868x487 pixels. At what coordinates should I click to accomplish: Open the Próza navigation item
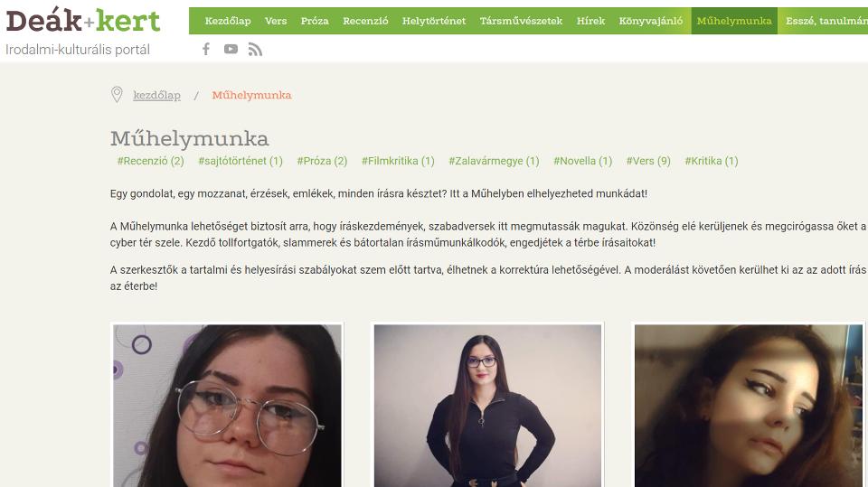(315, 21)
